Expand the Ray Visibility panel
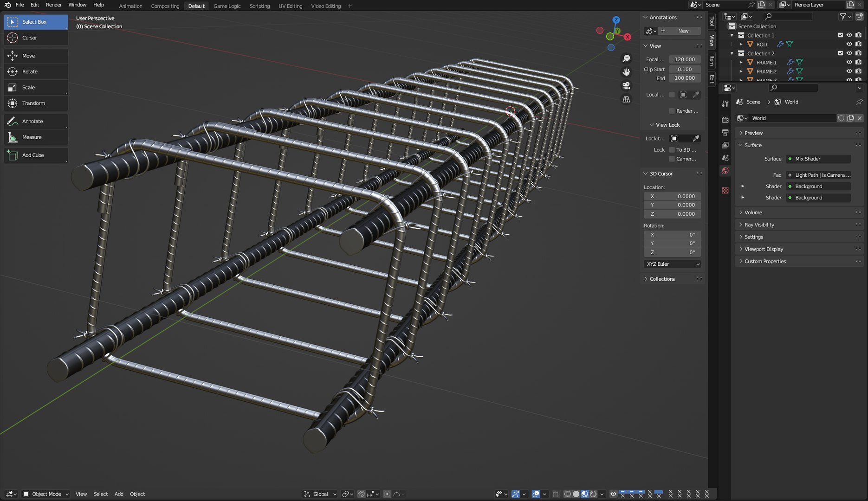 point(759,225)
